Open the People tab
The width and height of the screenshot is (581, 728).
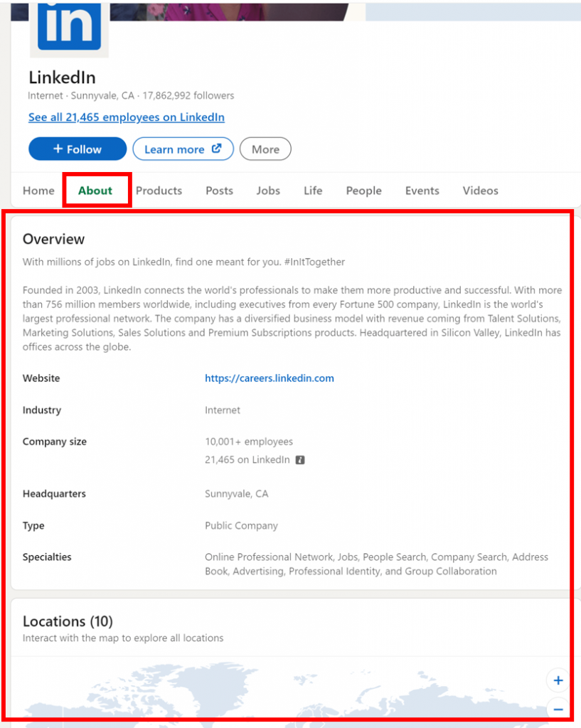point(363,191)
